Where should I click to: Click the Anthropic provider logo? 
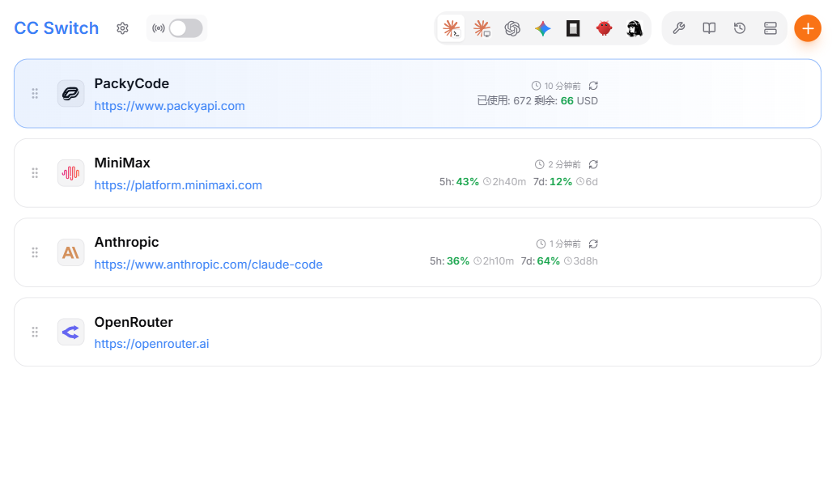coord(70,252)
